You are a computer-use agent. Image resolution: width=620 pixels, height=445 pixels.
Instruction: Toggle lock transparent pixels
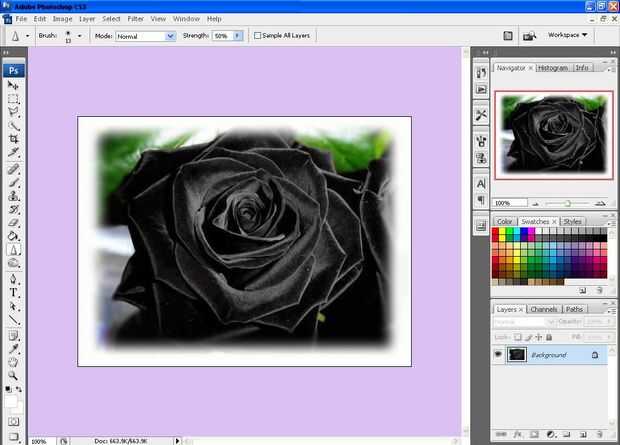point(518,337)
